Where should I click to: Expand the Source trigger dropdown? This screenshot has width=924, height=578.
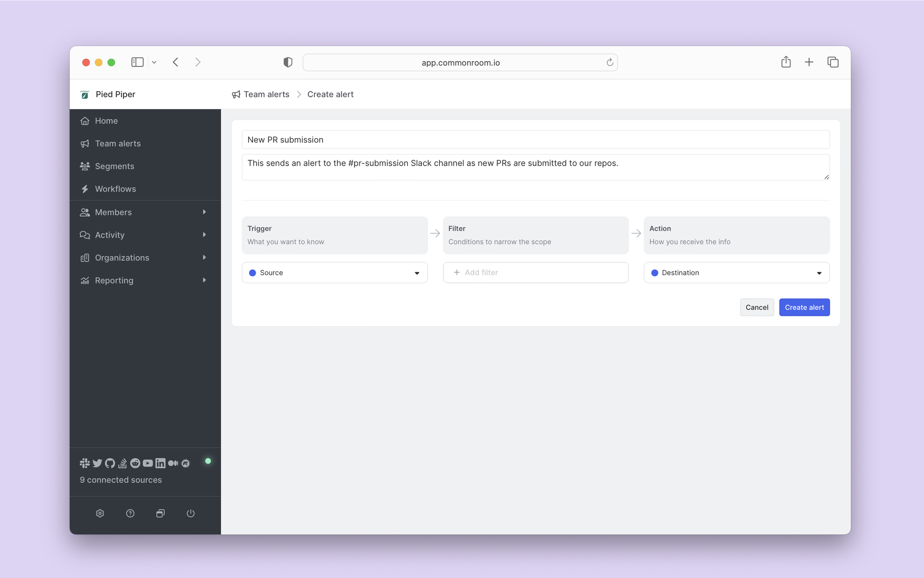tap(417, 272)
